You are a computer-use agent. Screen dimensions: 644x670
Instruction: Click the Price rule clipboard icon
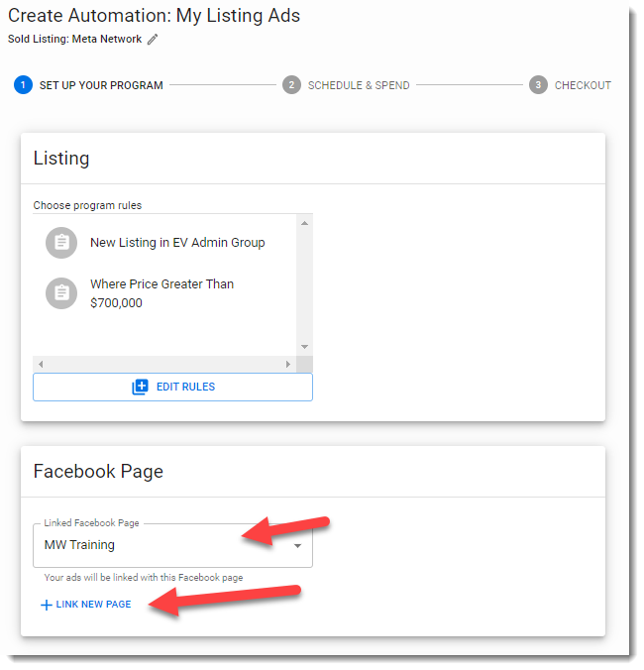61,292
